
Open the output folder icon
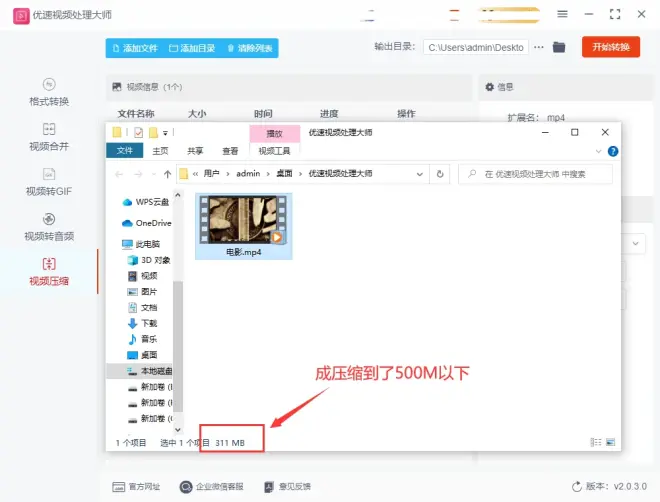(559, 47)
